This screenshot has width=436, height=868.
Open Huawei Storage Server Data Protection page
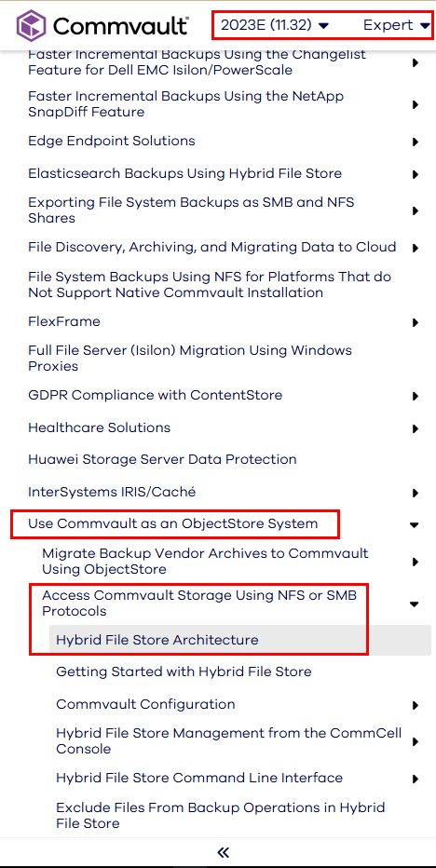coord(162,459)
